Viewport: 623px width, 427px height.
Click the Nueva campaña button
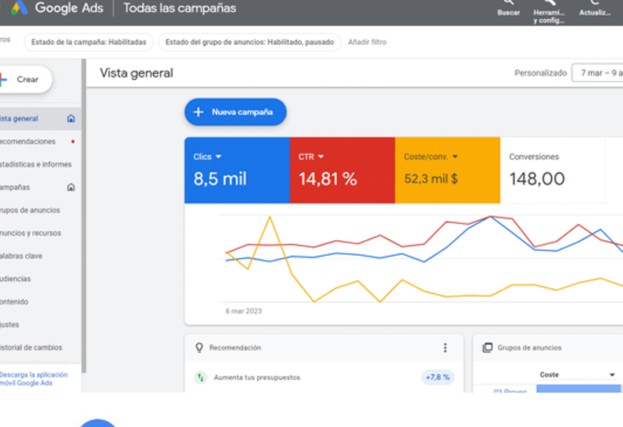(x=235, y=112)
